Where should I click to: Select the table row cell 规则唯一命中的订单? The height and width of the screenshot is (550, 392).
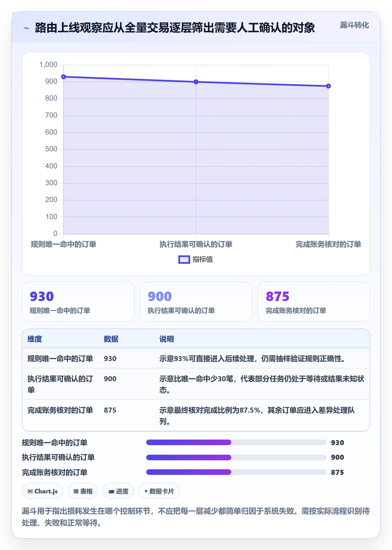[x=60, y=359]
